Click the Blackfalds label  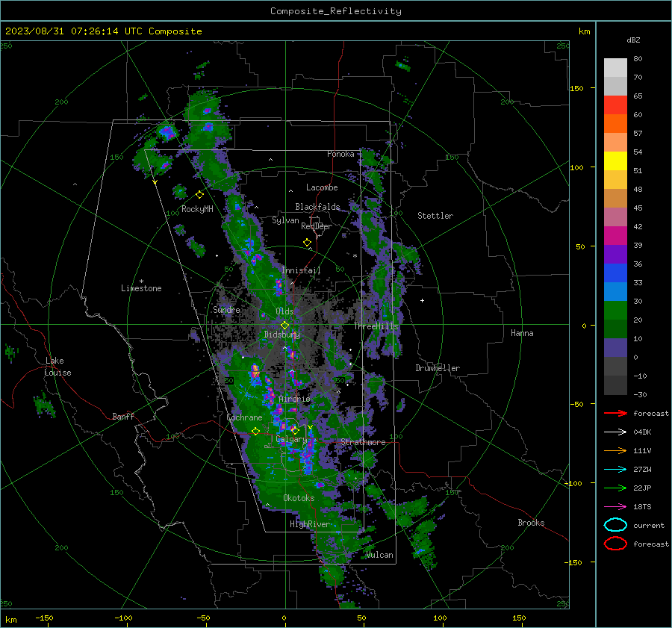coord(317,207)
